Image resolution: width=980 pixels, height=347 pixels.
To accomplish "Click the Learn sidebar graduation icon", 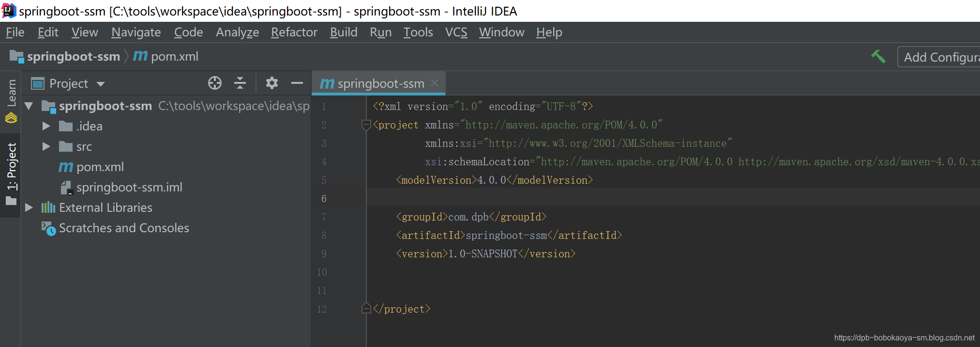I will pos(11,118).
